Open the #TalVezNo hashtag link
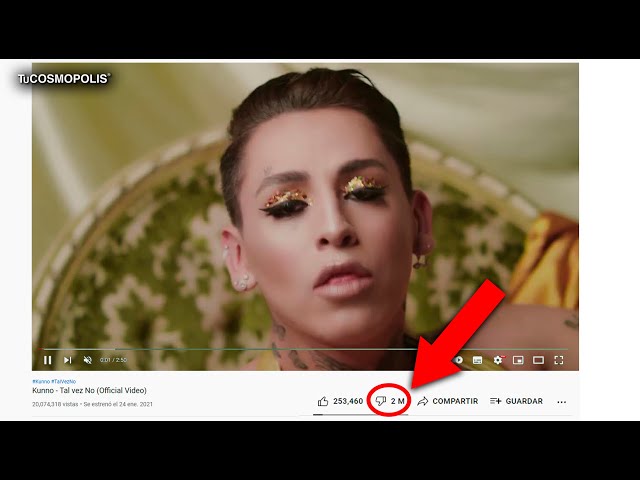Image resolution: width=640 pixels, height=480 pixels. click(x=63, y=381)
